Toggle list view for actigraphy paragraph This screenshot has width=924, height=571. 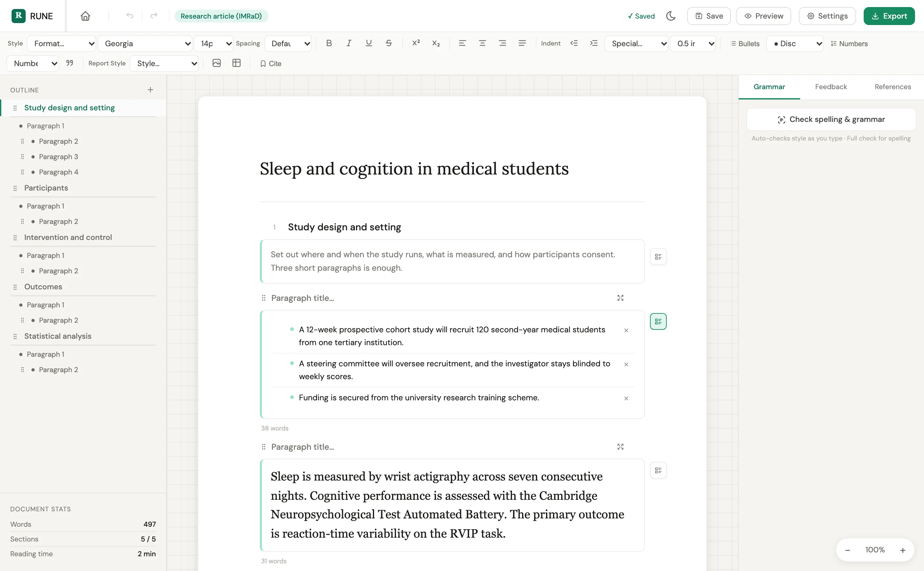[x=658, y=470]
